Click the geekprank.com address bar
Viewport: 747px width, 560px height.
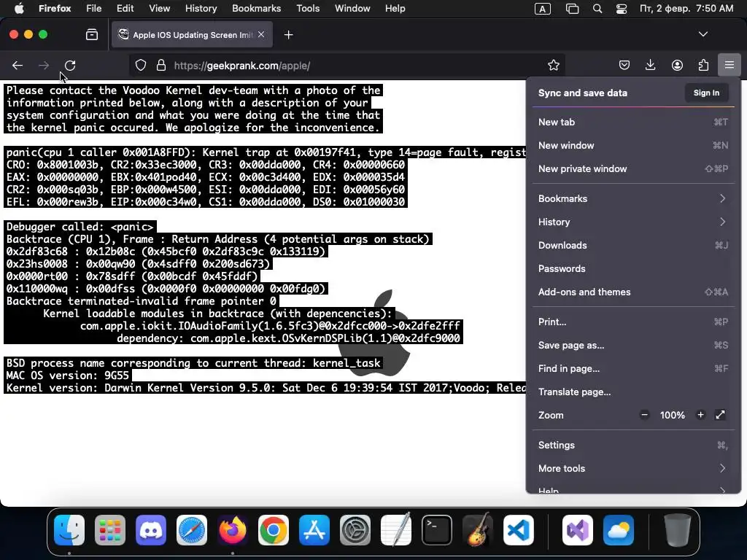348,65
